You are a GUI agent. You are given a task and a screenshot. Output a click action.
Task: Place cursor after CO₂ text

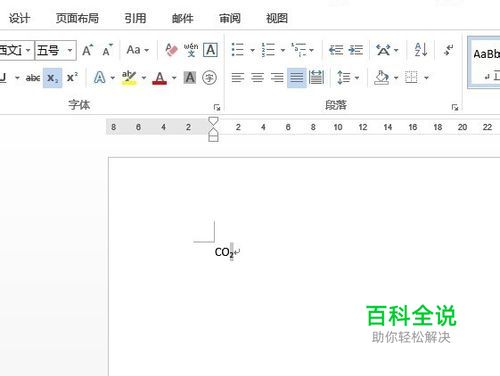click(x=234, y=252)
